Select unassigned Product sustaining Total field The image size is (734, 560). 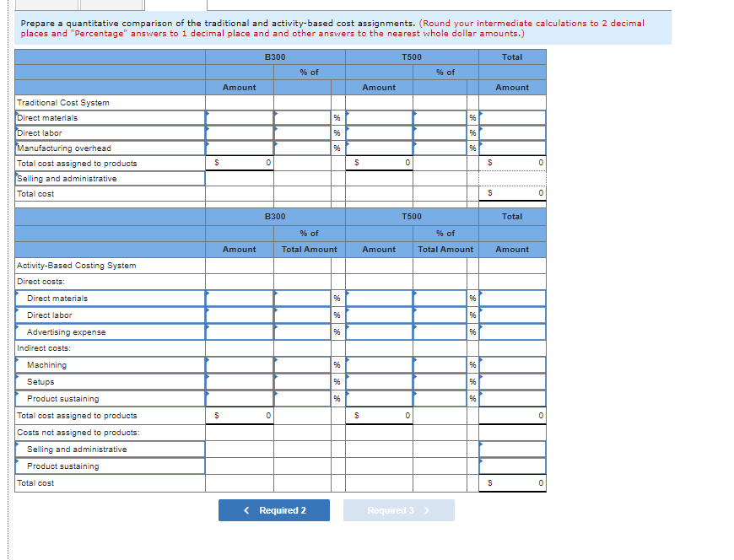(513, 466)
